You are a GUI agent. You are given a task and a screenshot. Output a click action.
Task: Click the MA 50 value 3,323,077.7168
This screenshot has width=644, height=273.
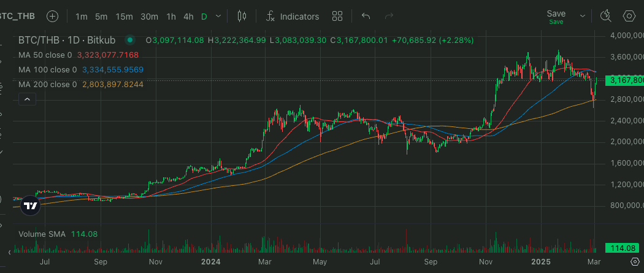(108, 55)
